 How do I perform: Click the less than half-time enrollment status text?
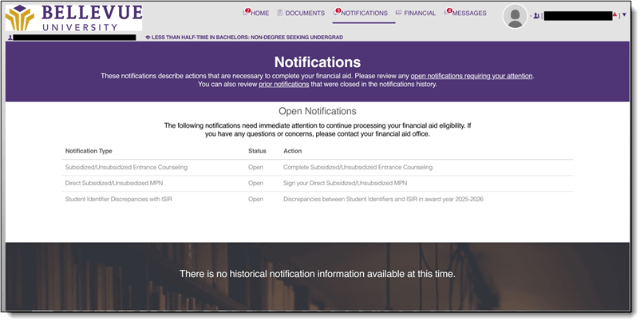coord(247,38)
